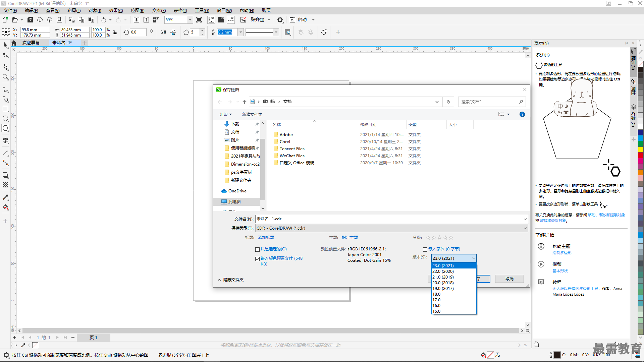
Task: Click the refresh icon in save dialog
Action: coord(448,102)
